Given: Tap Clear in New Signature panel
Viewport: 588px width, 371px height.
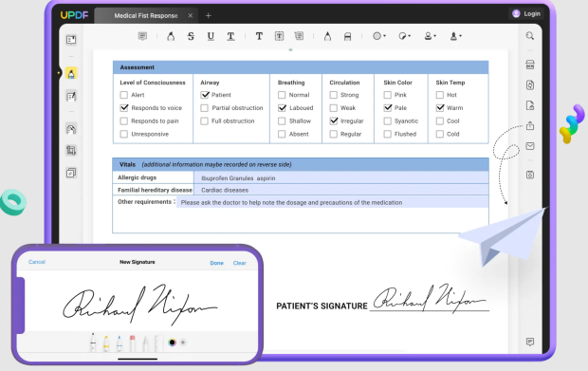Looking at the screenshot, I should (240, 263).
